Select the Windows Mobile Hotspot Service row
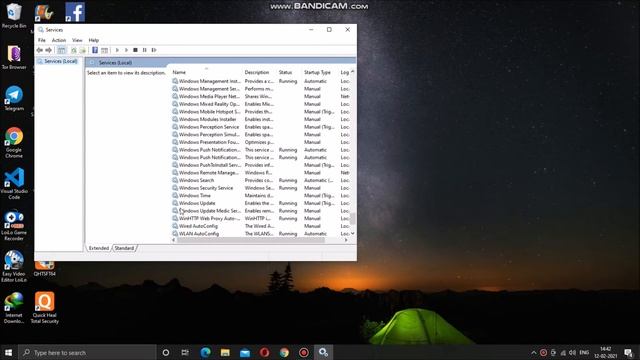This screenshot has height=360, width=640. click(260, 111)
